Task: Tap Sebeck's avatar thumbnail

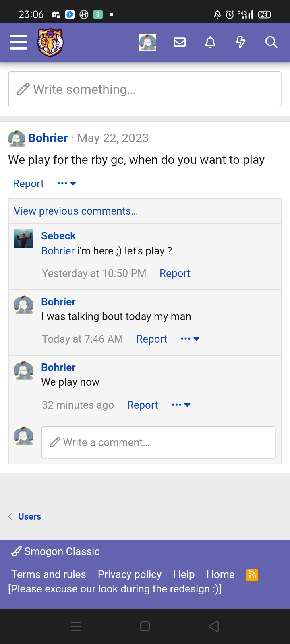Action: coord(23,239)
